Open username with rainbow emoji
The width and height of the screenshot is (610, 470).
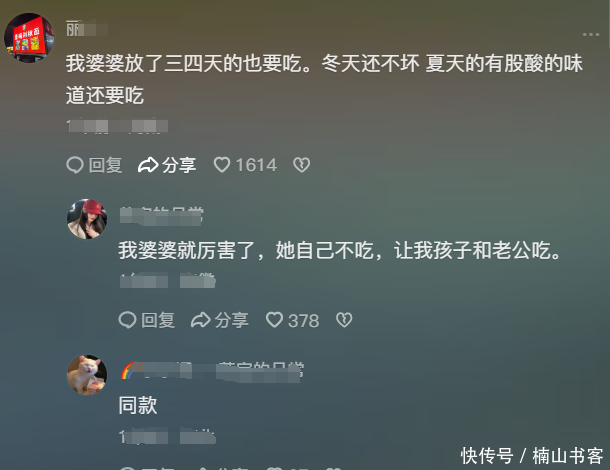click(x=212, y=371)
